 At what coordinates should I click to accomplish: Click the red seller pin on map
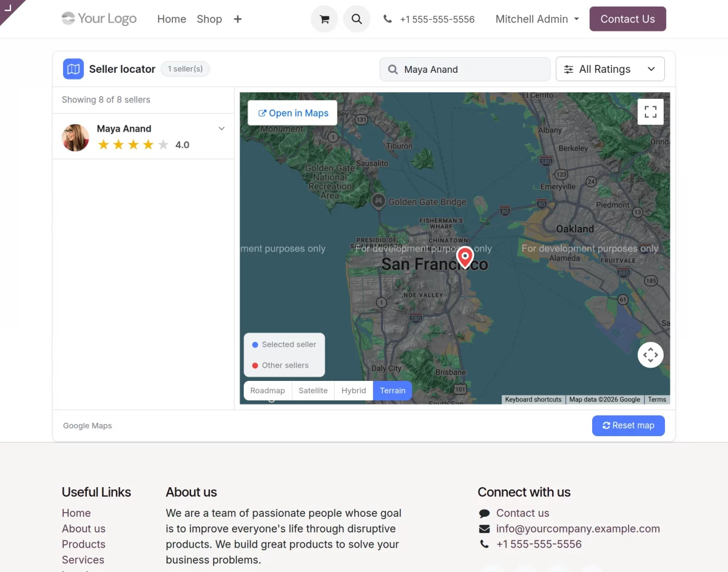(x=465, y=257)
